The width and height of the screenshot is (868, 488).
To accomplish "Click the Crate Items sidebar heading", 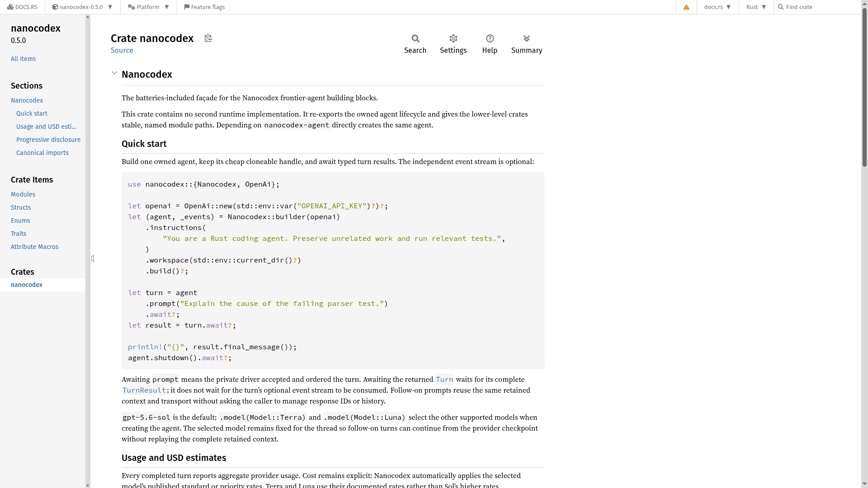I will 32,180.
